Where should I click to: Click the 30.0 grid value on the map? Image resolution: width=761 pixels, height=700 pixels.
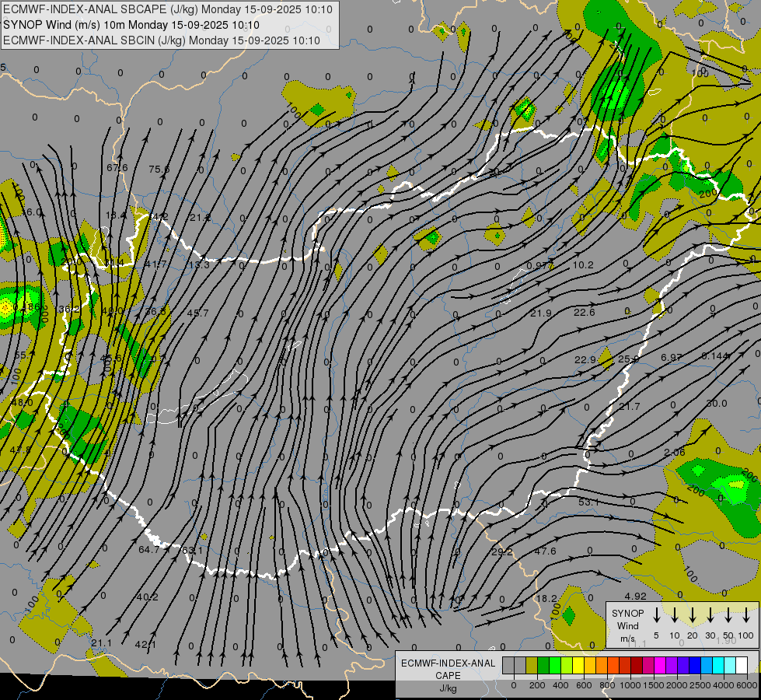coord(717,404)
